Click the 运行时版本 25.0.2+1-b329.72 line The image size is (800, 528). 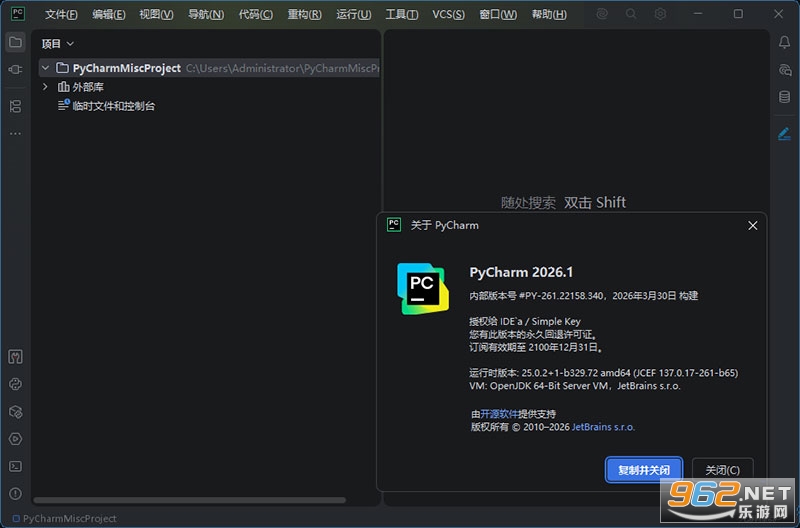tap(604, 373)
